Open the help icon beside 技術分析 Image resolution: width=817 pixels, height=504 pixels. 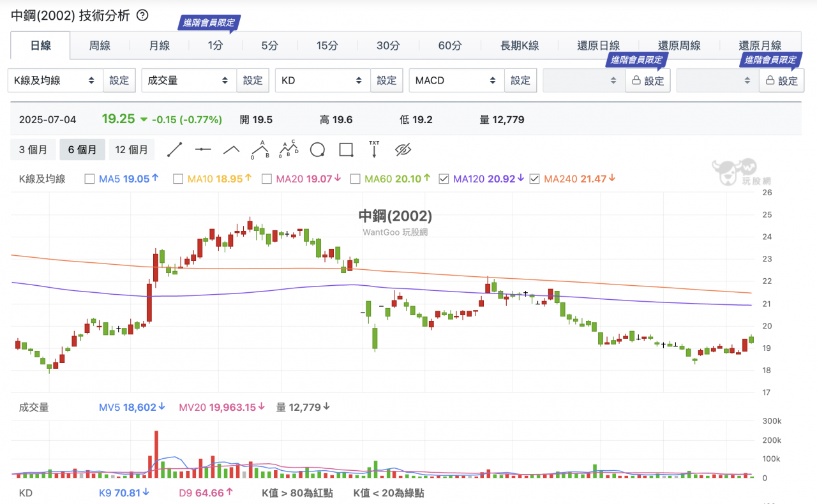pos(143,15)
